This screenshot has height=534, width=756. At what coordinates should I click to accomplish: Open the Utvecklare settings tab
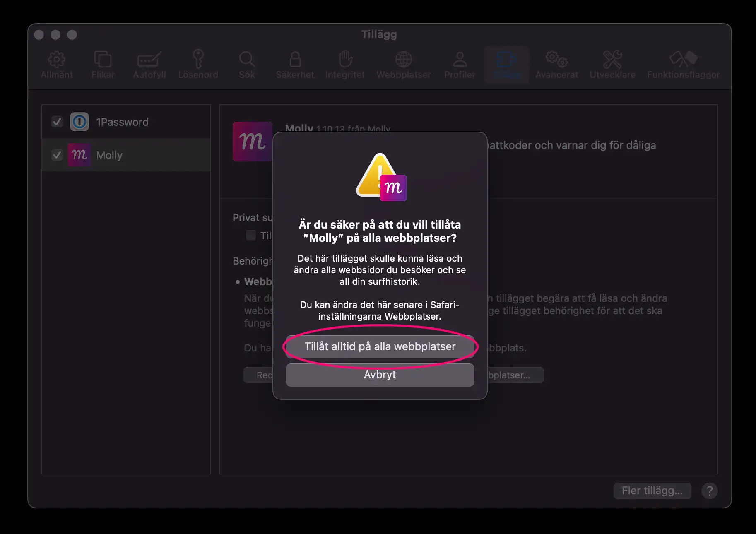click(x=612, y=64)
